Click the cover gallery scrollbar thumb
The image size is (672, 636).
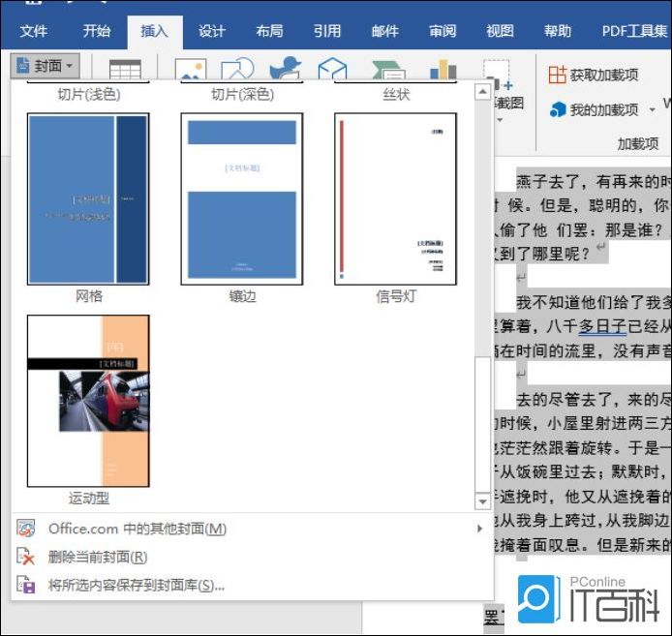[482, 424]
